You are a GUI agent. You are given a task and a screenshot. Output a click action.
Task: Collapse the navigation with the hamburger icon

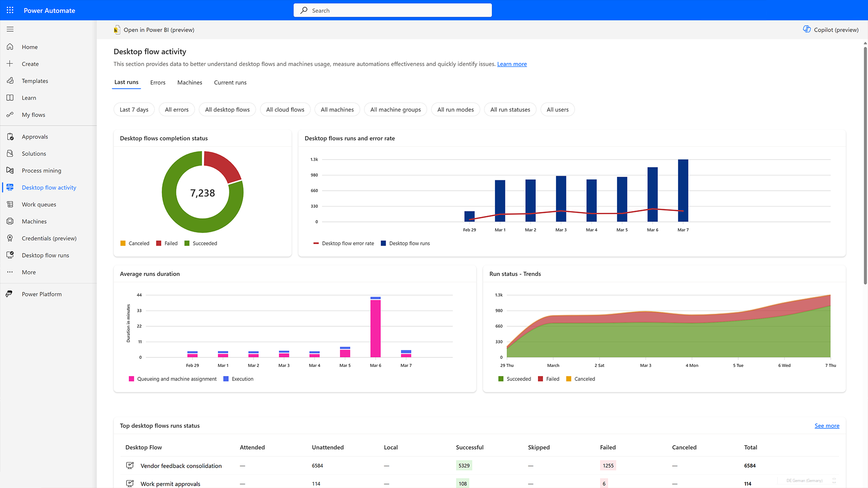pyautogui.click(x=10, y=29)
